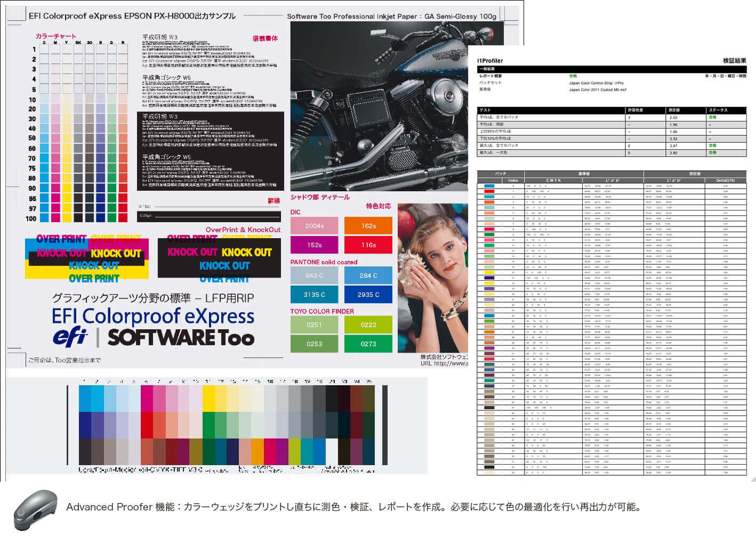
Task: Pick the PANTONE 284 C swatch
Action: coord(368,275)
